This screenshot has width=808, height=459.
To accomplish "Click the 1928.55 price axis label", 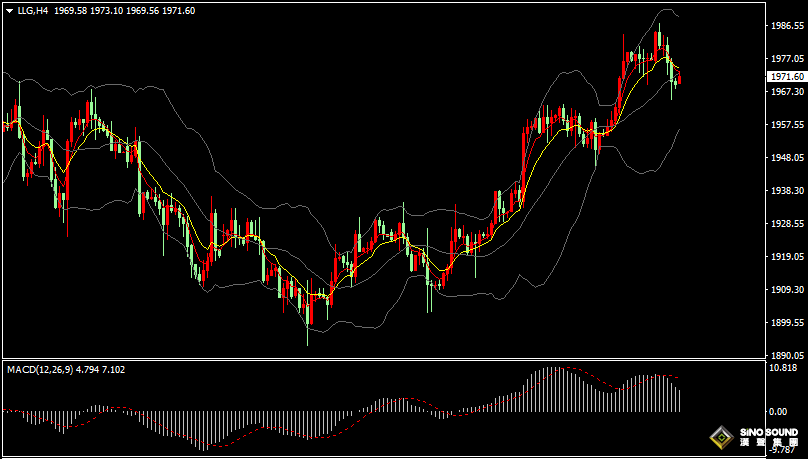I will [786, 224].
